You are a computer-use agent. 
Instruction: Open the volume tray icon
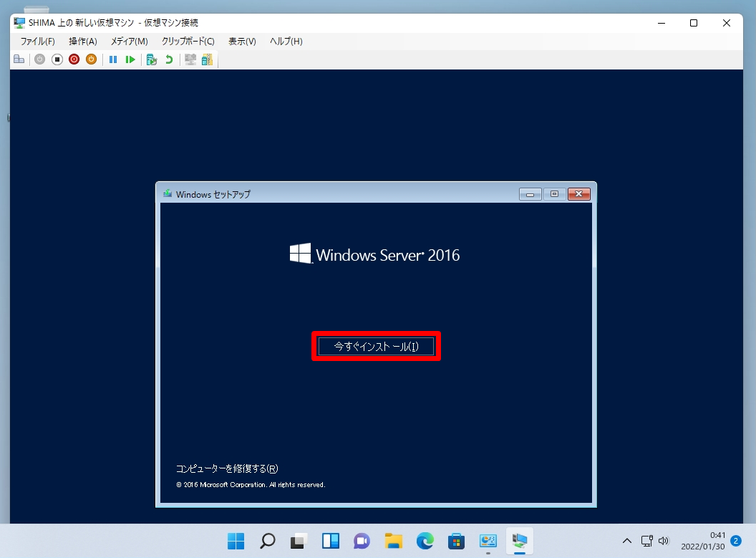tap(664, 541)
